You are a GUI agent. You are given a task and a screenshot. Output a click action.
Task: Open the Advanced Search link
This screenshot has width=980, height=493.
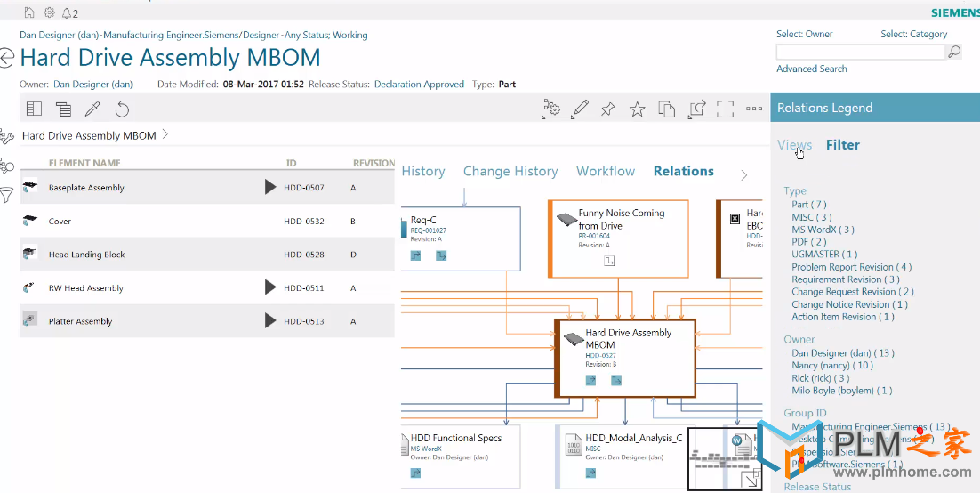point(811,69)
